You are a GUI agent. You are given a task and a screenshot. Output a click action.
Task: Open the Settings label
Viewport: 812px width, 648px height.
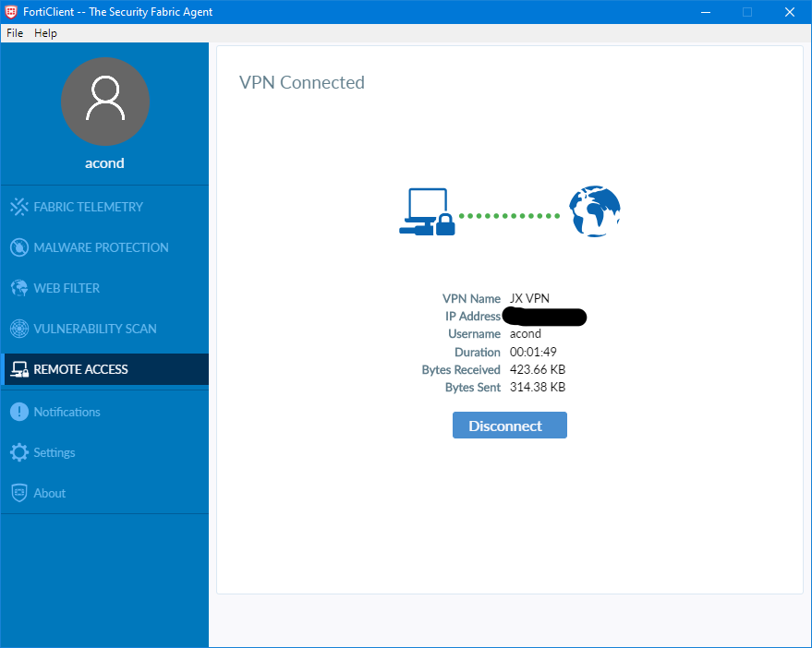[55, 453]
